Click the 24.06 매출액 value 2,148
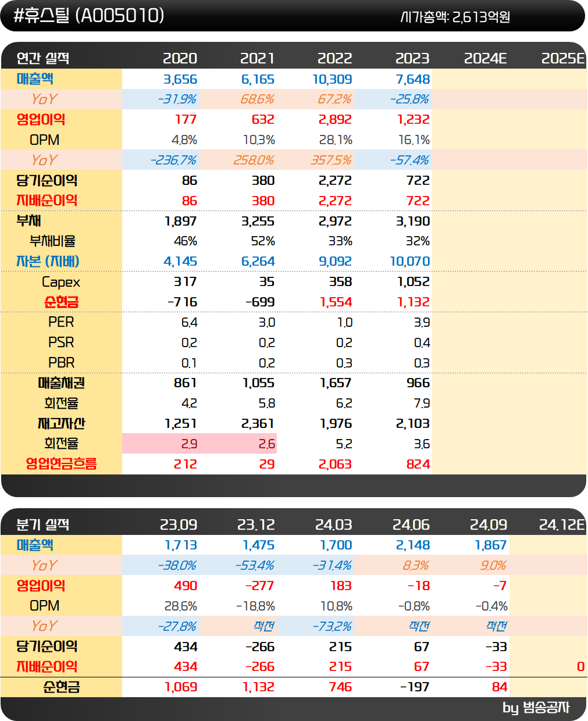This screenshot has height=721, width=588. click(x=413, y=545)
